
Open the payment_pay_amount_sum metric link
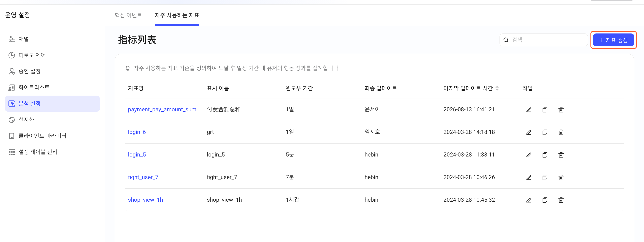tap(162, 110)
